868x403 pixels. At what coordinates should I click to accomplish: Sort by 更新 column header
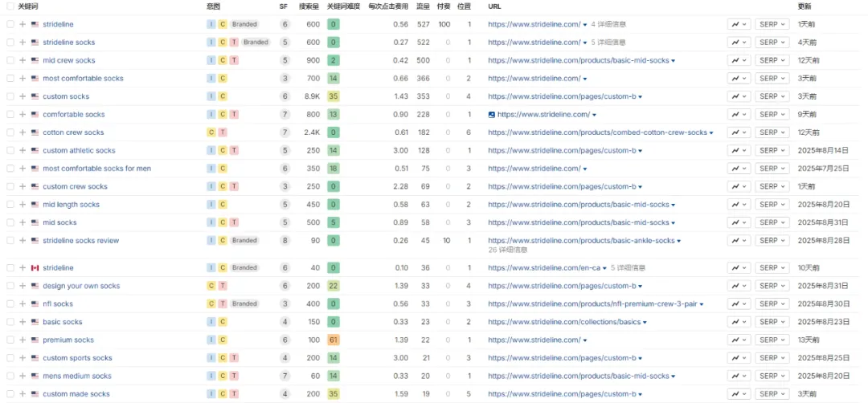(x=805, y=6)
